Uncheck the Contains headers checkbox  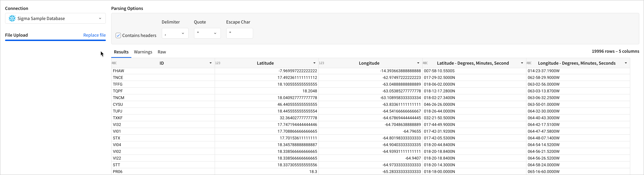point(118,35)
